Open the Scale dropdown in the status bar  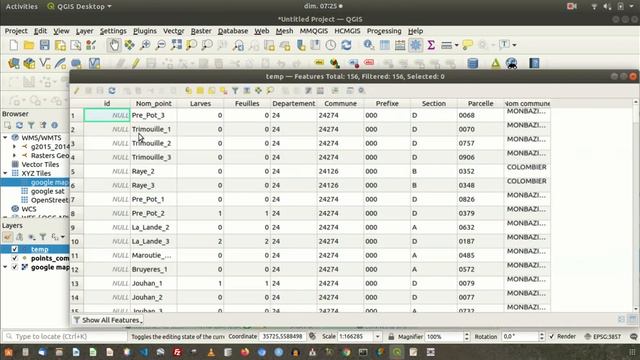[x=378, y=336]
